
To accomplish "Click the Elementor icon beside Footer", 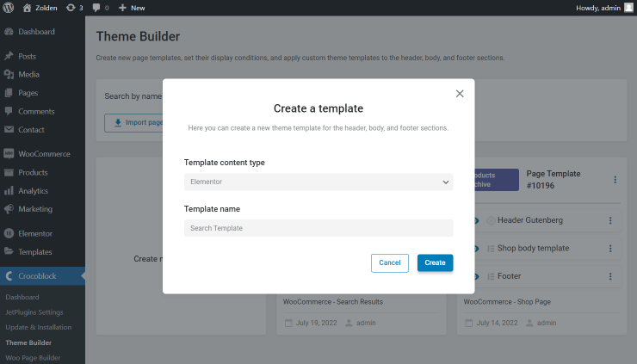I will 491,276.
